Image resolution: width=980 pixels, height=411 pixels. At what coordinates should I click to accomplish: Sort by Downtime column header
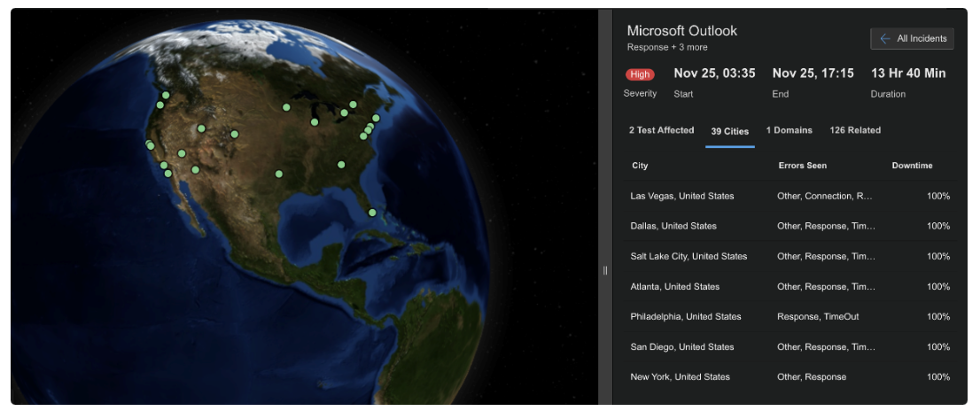(x=912, y=166)
